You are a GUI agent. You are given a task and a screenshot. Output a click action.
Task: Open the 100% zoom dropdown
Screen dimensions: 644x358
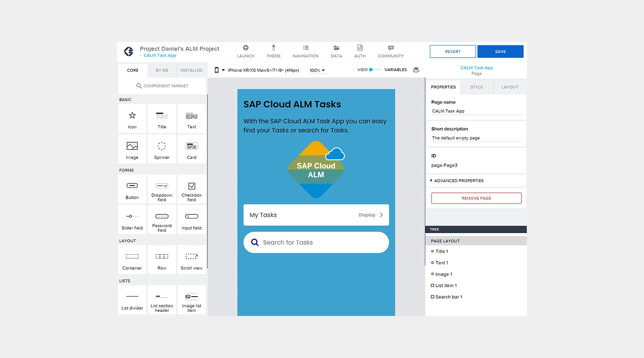tap(318, 70)
